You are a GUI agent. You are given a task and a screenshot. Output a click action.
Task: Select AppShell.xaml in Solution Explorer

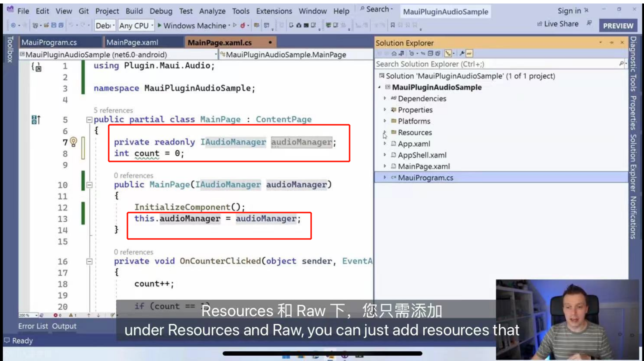(x=422, y=155)
